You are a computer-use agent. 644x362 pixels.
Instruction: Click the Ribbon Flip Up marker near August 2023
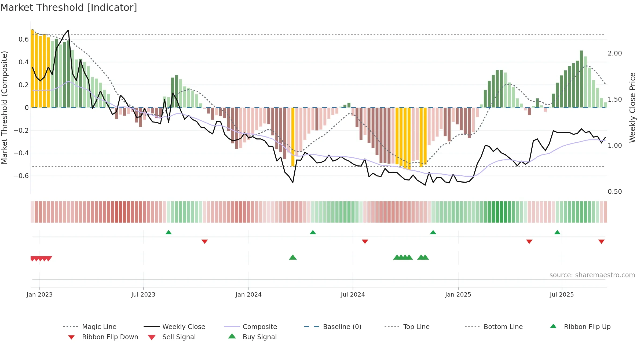coord(169,232)
